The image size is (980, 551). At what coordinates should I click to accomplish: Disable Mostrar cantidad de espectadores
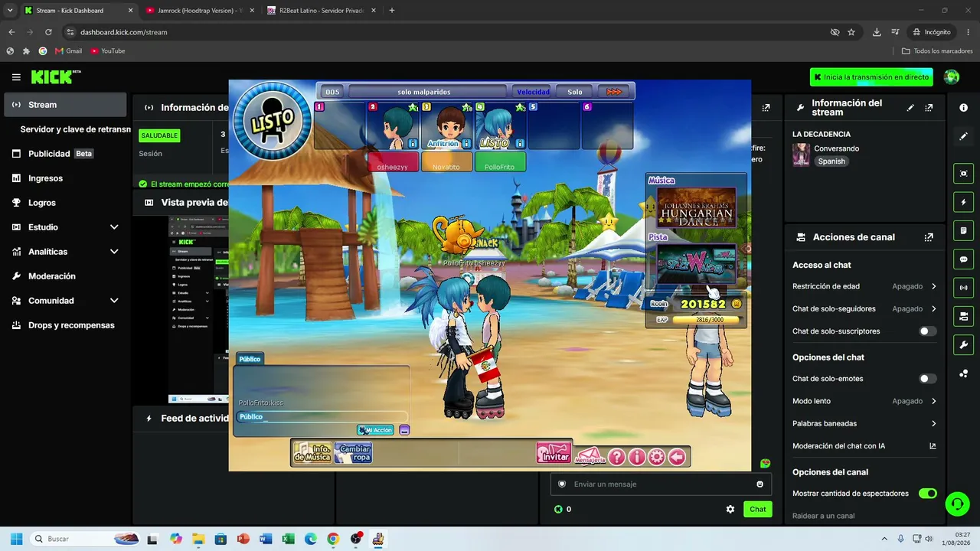coord(928,494)
